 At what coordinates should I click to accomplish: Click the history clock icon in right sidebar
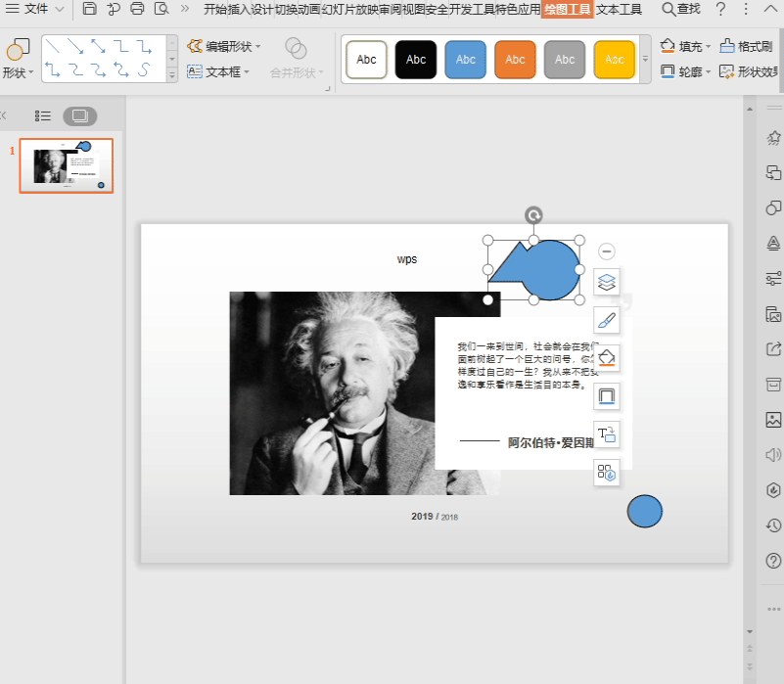pyautogui.click(x=773, y=525)
